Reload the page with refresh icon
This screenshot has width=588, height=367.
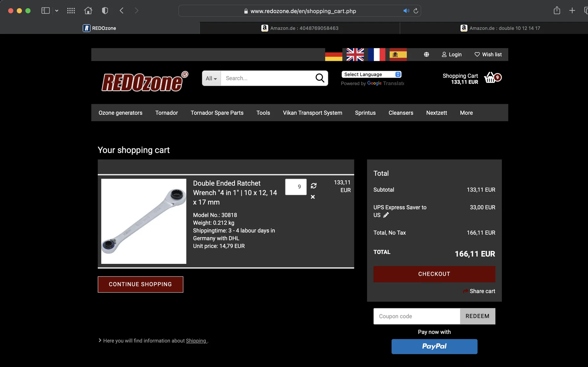416,11
